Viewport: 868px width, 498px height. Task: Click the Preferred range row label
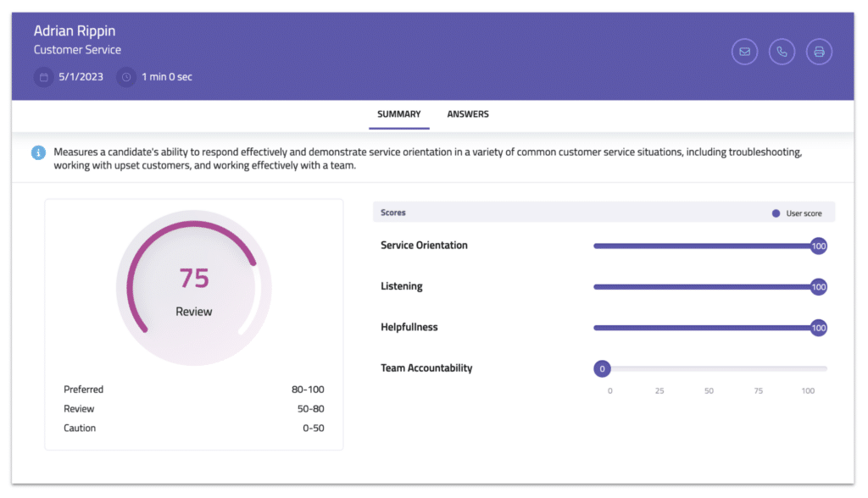click(x=84, y=390)
